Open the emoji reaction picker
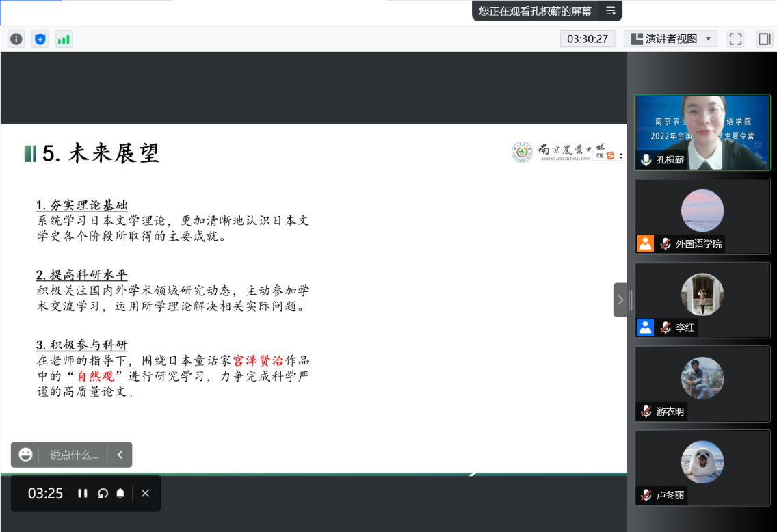The height and width of the screenshot is (532, 777). click(25, 455)
